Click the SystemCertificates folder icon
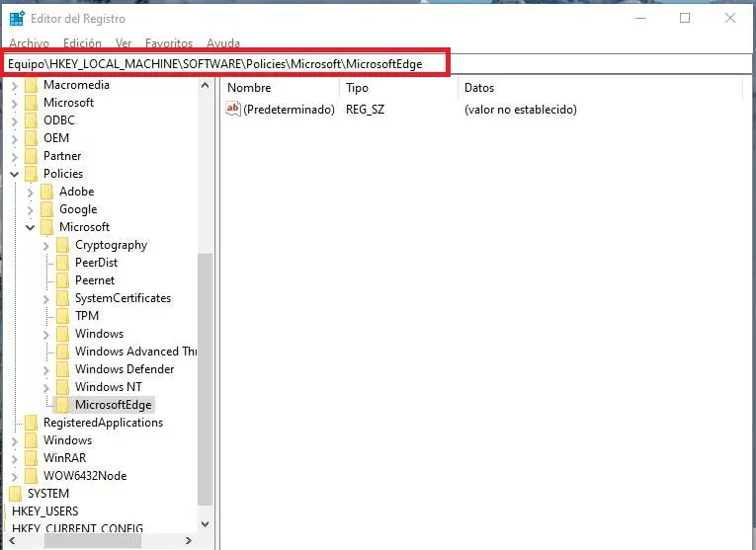The height and width of the screenshot is (550, 756). point(62,298)
